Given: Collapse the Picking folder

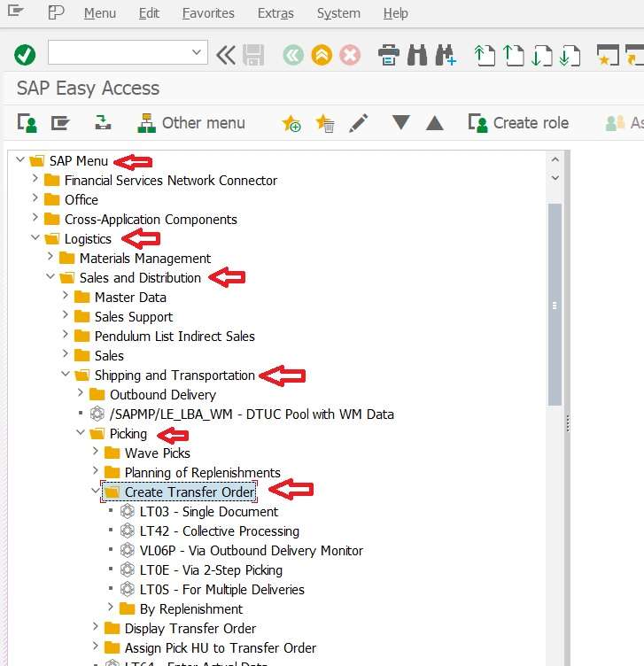Looking at the screenshot, I should pos(81,432).
